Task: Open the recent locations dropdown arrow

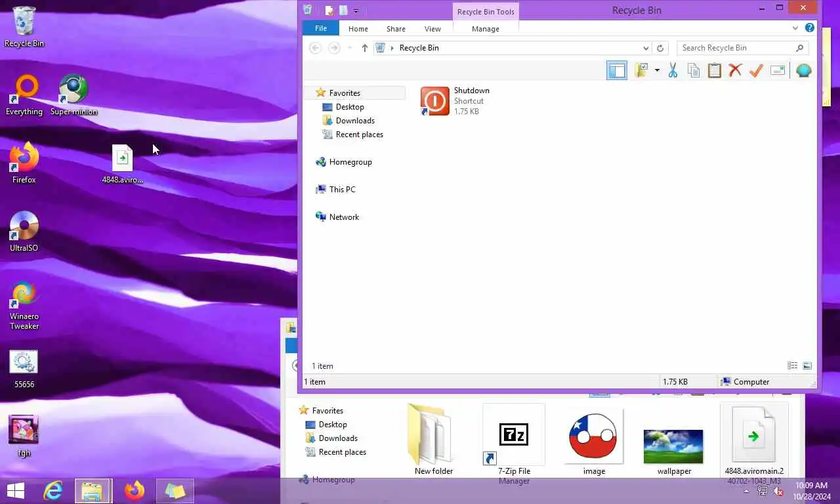Action: point(349,48)
